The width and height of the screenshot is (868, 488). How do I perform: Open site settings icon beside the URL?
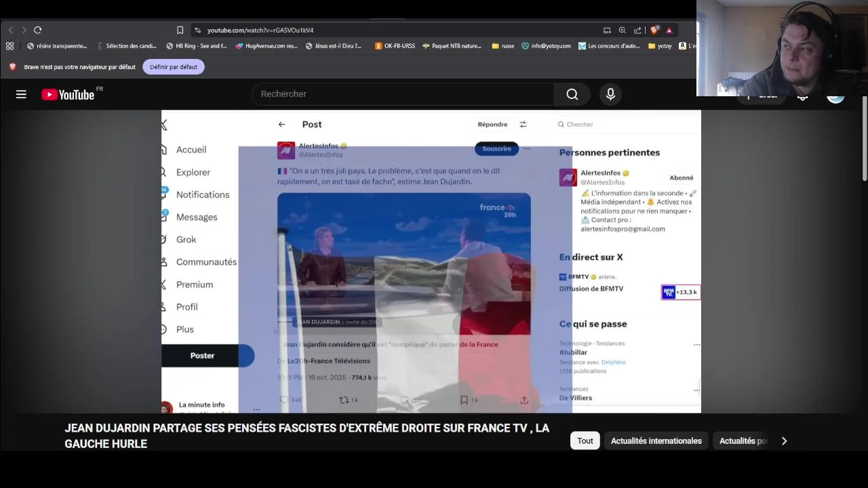(x=197, y=30)
